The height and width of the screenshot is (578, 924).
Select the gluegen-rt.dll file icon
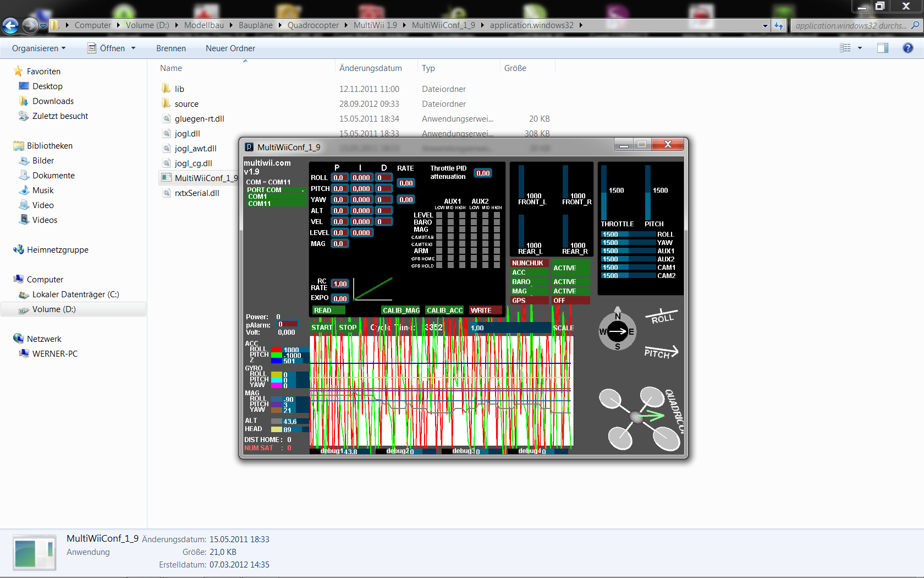point(167,118)
